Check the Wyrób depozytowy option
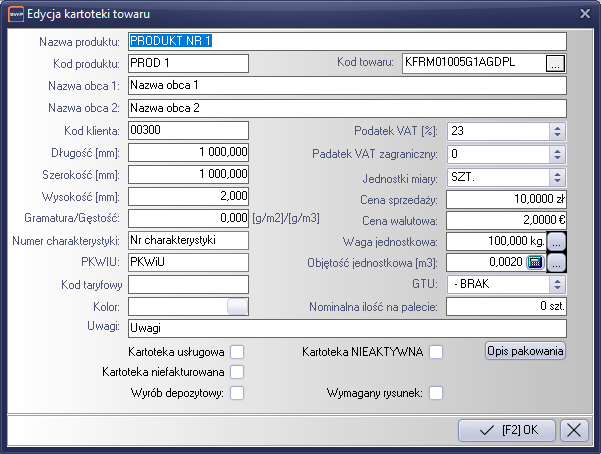The image size is (601, 454). point(237,393)
